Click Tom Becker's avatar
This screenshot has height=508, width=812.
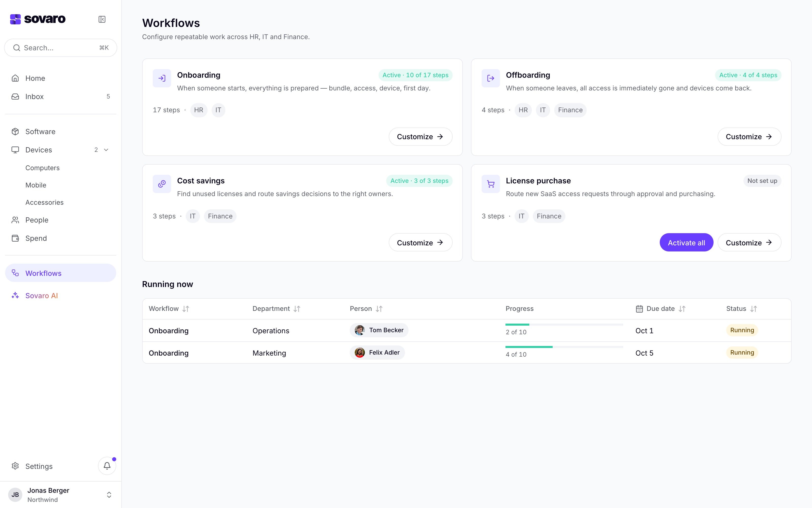coord(360,330)
